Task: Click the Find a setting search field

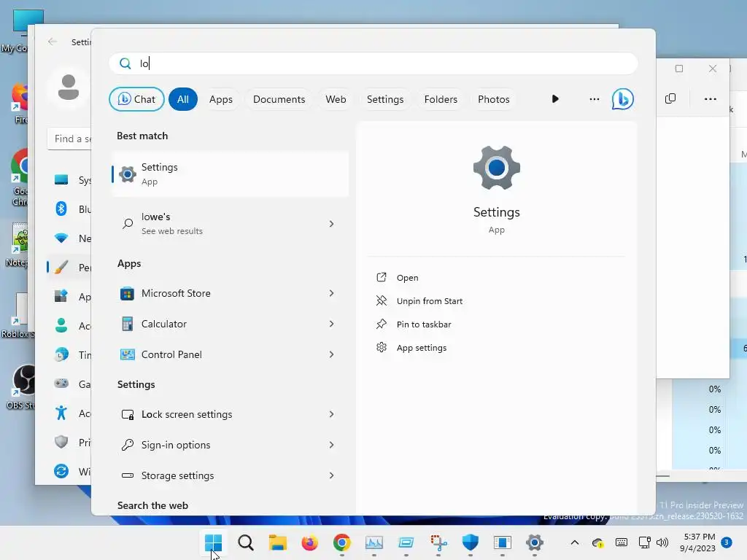Action: (69, 139)
